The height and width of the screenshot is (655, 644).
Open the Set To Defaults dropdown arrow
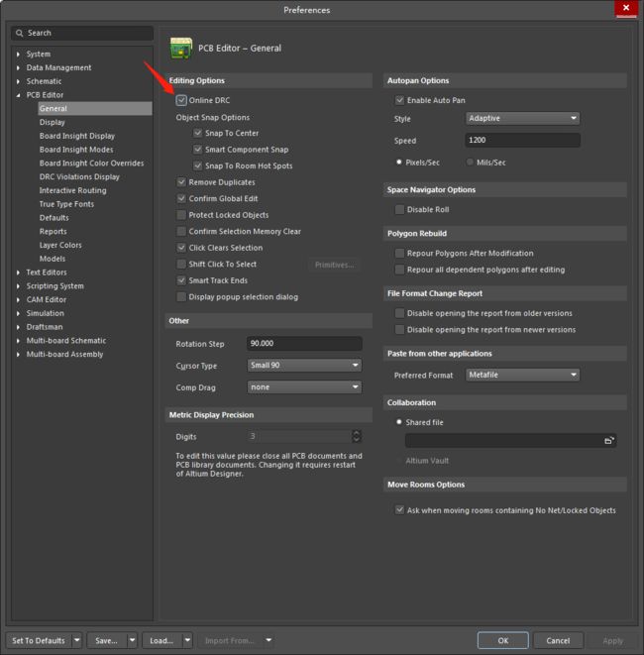point(77,640)
